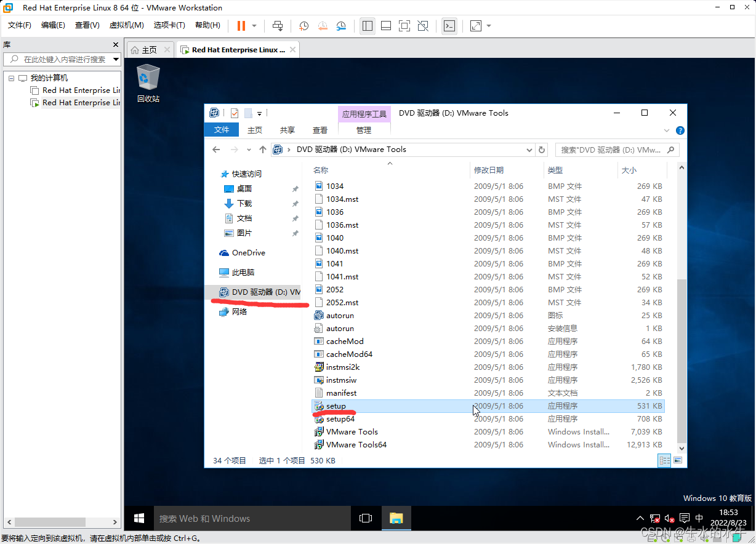
Task: Open the snapshot manager
Action: tap(341, 26)
